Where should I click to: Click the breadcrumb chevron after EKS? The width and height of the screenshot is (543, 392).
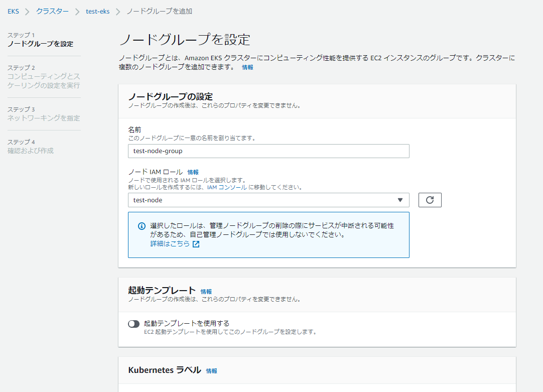pos(28,12)
